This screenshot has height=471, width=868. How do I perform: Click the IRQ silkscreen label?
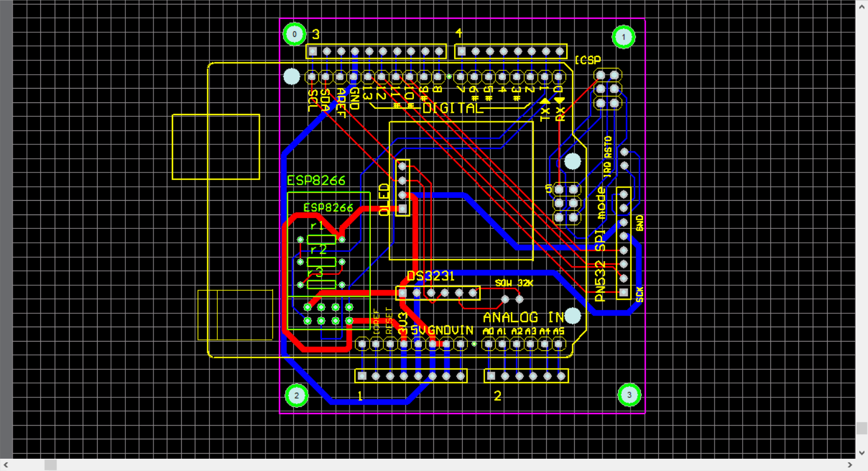(607, 169)
